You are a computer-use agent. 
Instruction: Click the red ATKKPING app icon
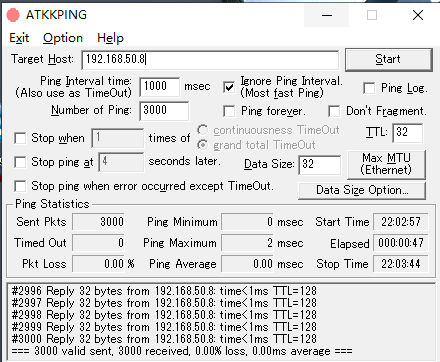point(13,15)
